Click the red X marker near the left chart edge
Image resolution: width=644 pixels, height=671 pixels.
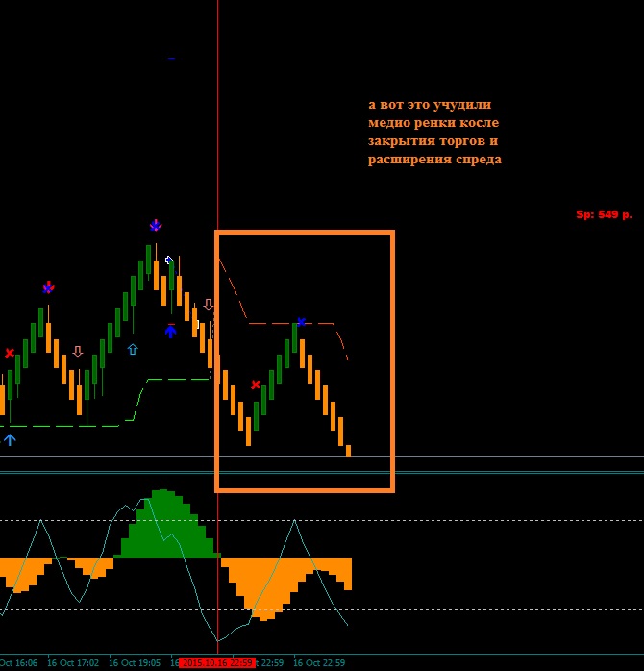pyautogui.click(x=10, y=353)
